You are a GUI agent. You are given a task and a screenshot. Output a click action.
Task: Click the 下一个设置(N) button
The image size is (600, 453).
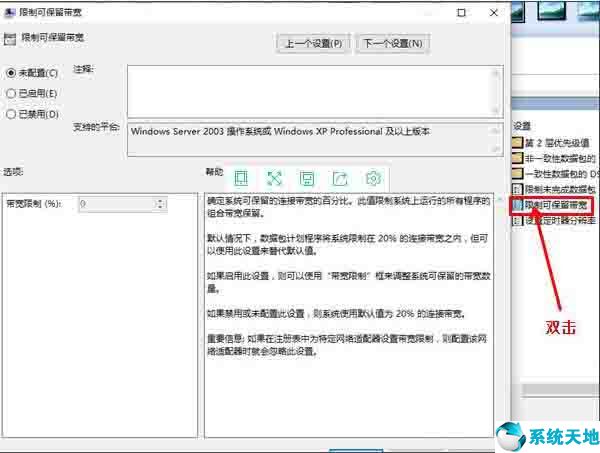coord(393,44)
